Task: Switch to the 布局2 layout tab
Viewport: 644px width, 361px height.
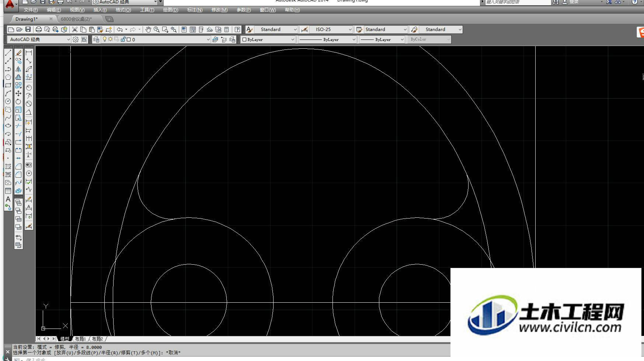Action: click(x=97, y=339)
